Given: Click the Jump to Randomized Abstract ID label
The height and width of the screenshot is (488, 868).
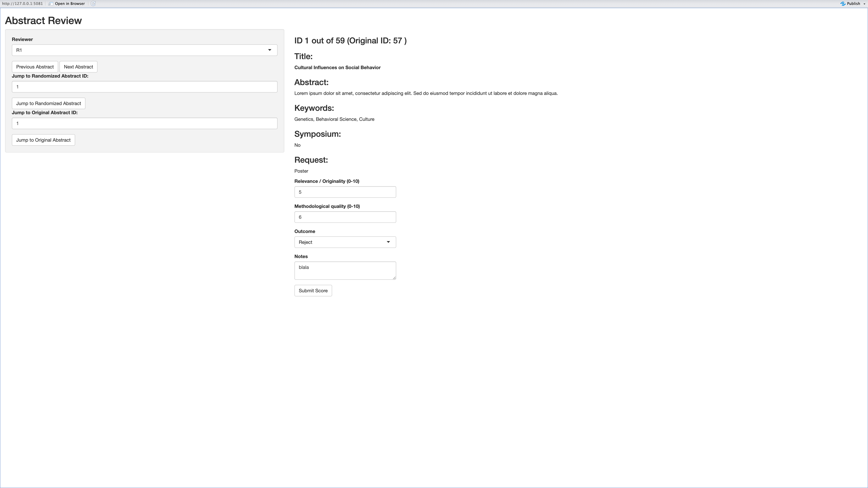Looking at the screenshot, I should tap(50, 76).
